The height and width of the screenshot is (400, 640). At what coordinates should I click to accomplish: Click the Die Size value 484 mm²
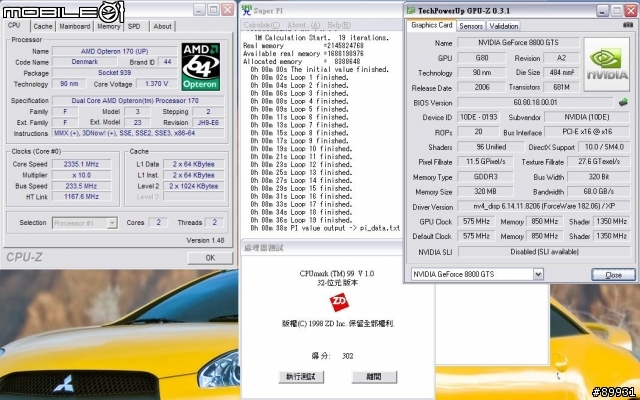pos(561,73)
